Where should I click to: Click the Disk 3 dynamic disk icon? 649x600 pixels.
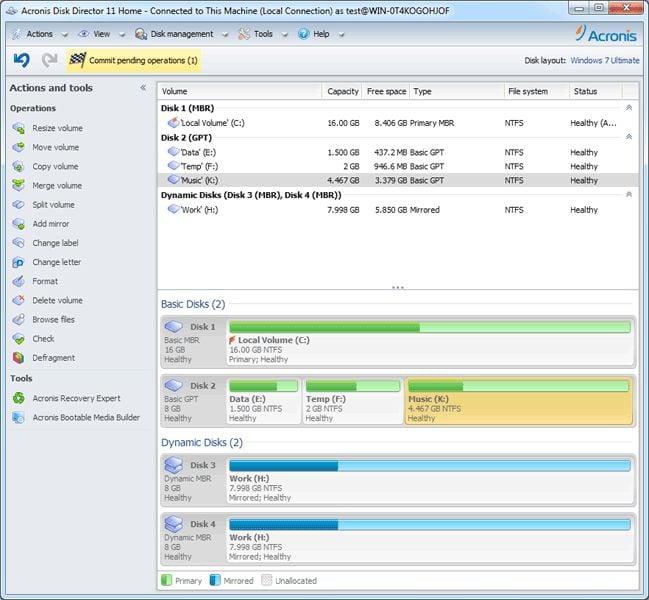coord(173,465)
